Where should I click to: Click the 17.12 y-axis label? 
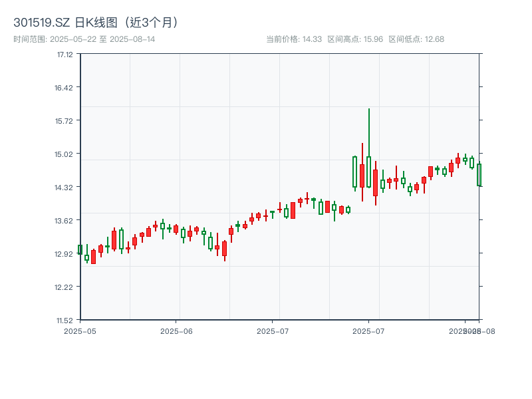[x=63, y=57]
